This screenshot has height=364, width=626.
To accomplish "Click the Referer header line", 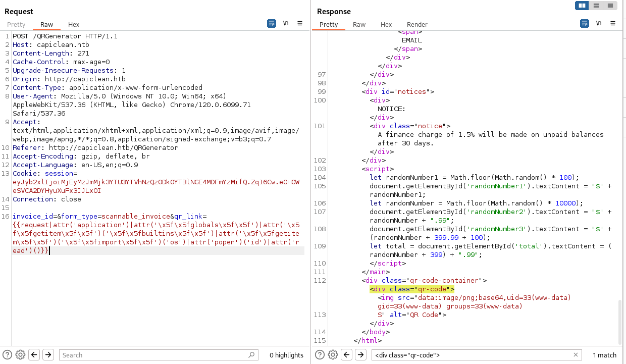I will (x=95, y=148).
